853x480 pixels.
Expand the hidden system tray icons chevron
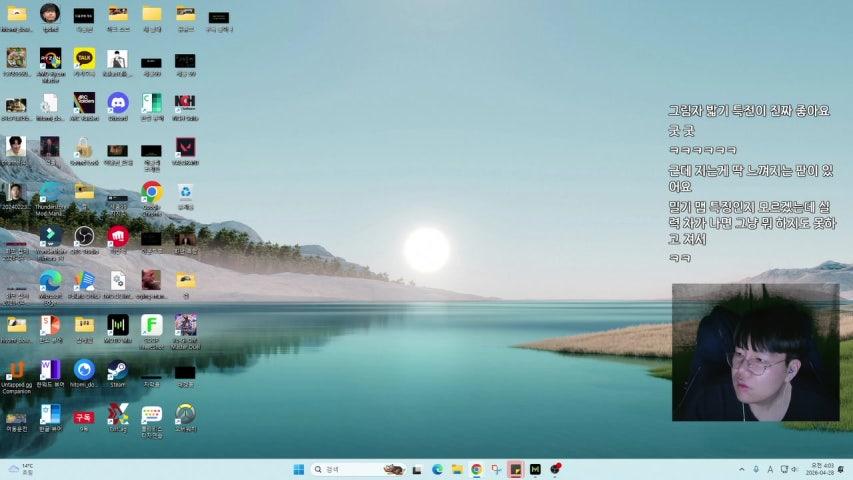pos(741,469)
